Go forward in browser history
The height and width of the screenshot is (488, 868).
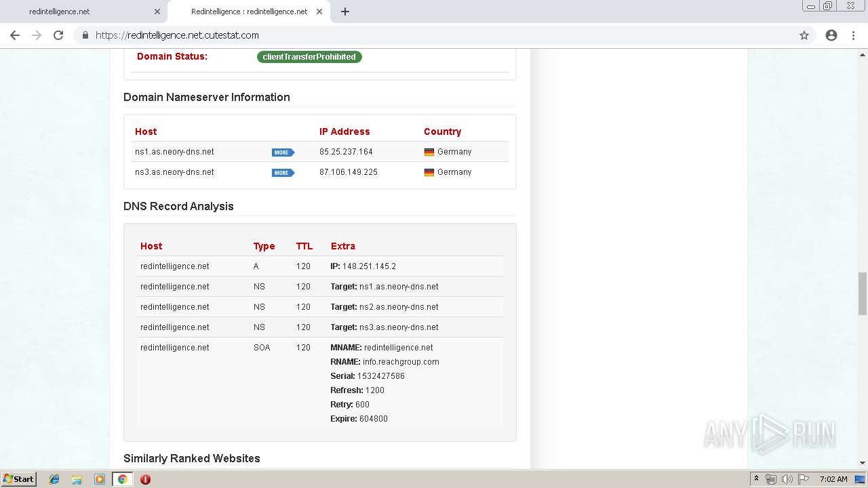[37, 35]
